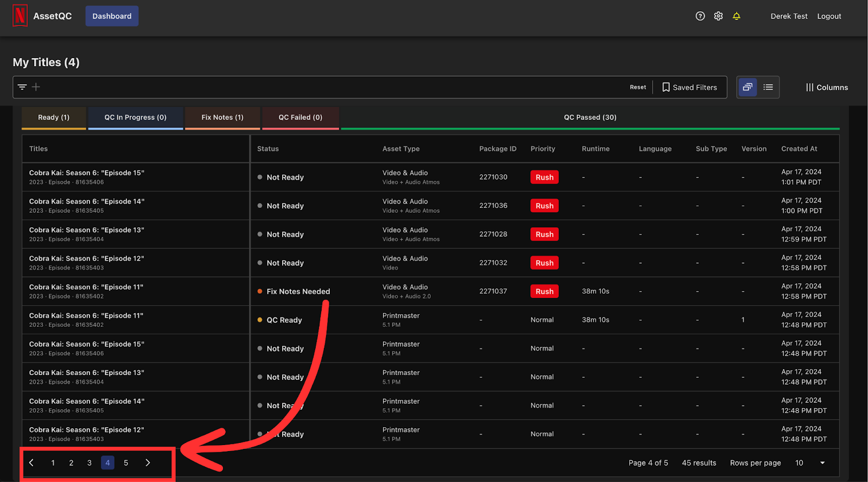Sort by Asset Type column header

pos(401,149)
